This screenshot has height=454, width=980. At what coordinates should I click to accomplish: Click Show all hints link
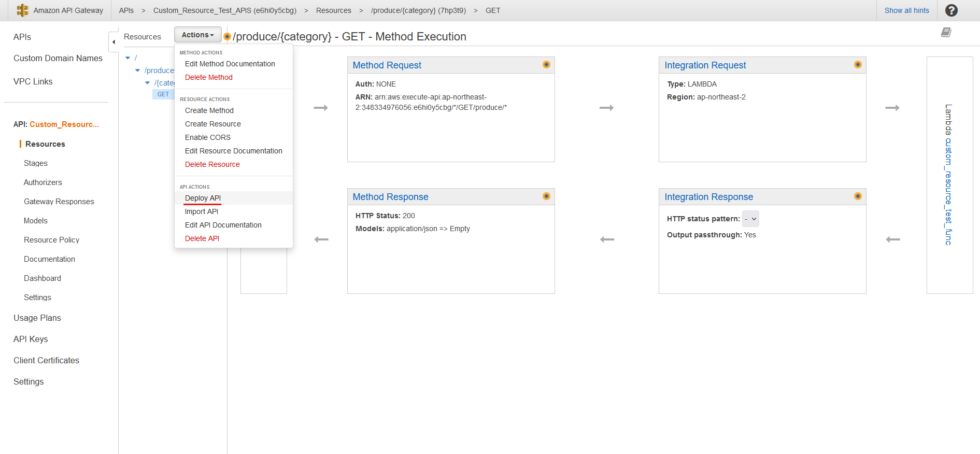coord(907,10)
